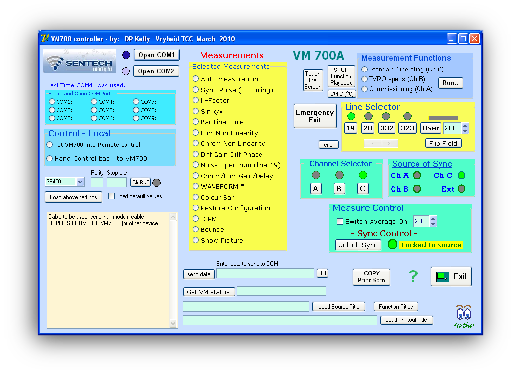
Task: Click the command input field at bottom
Action: click(x=265, y=274)
